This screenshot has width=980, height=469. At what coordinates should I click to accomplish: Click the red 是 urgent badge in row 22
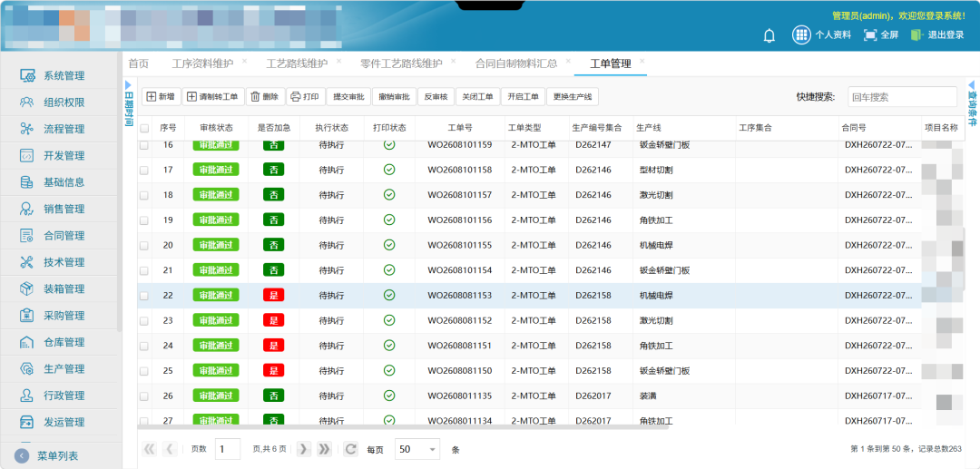[x=274, y=296]
